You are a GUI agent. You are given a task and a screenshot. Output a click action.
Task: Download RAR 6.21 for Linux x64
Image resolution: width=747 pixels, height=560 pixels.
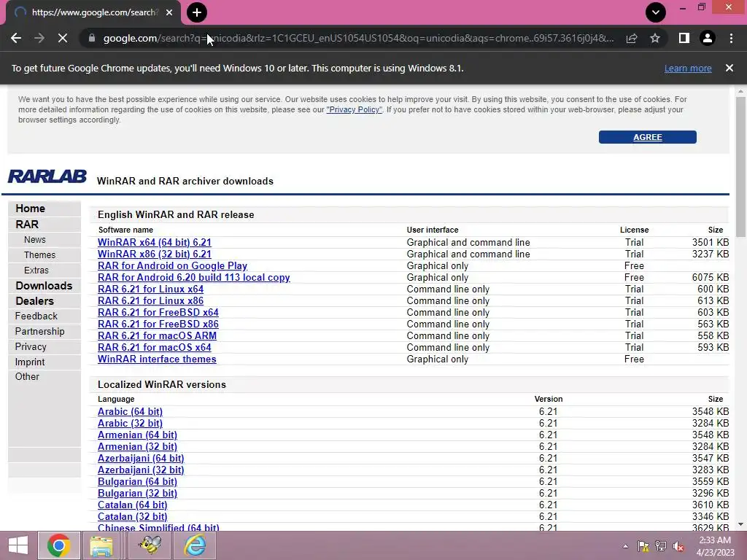(150, 289)
